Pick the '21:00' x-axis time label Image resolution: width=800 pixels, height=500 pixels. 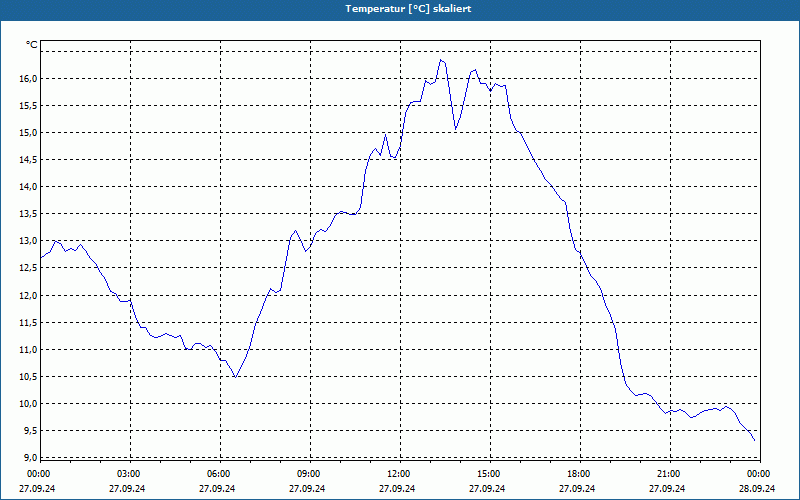668,474
